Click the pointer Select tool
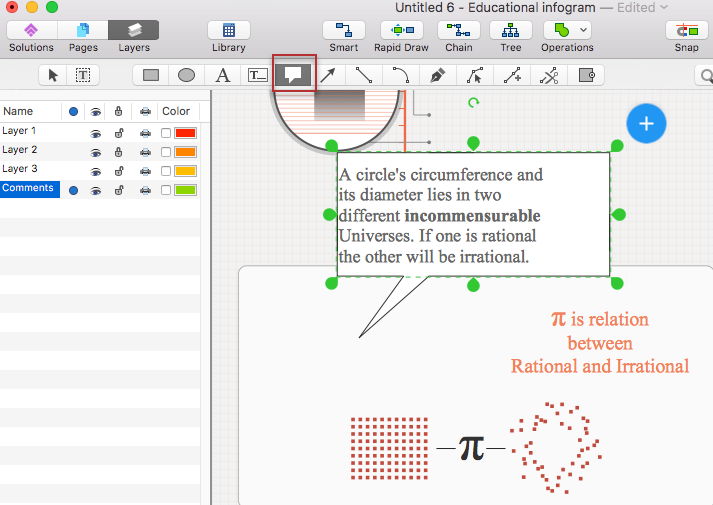Image resolution: width=713 pixels, height=505 pixels. [x=53, y=75]
